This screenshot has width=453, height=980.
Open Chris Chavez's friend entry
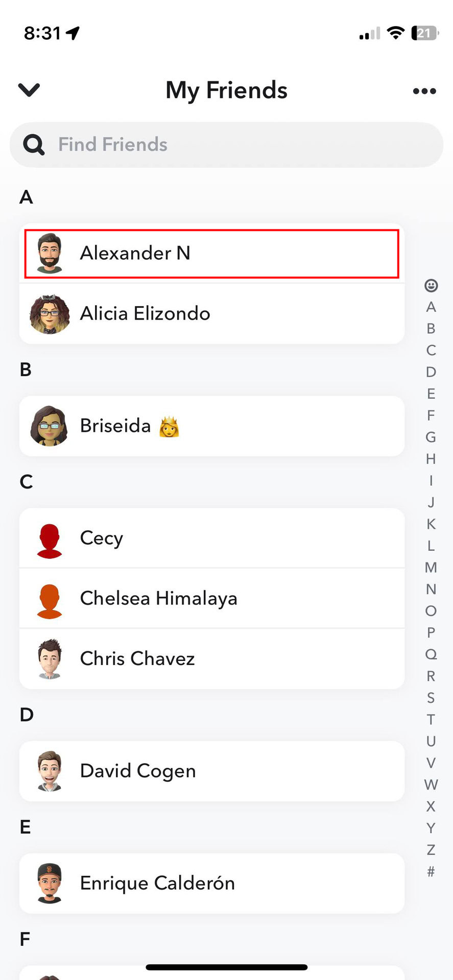tap(211, 658)
